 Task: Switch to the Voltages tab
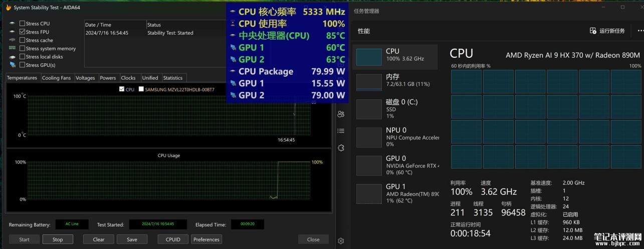coord(85,78)
